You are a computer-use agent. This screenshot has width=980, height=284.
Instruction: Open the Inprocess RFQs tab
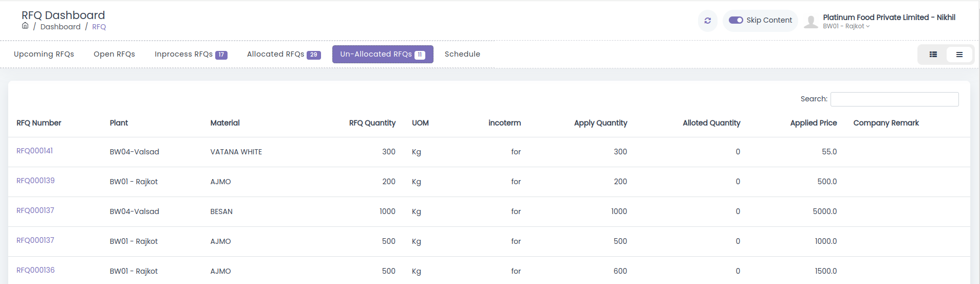[191, 54]
